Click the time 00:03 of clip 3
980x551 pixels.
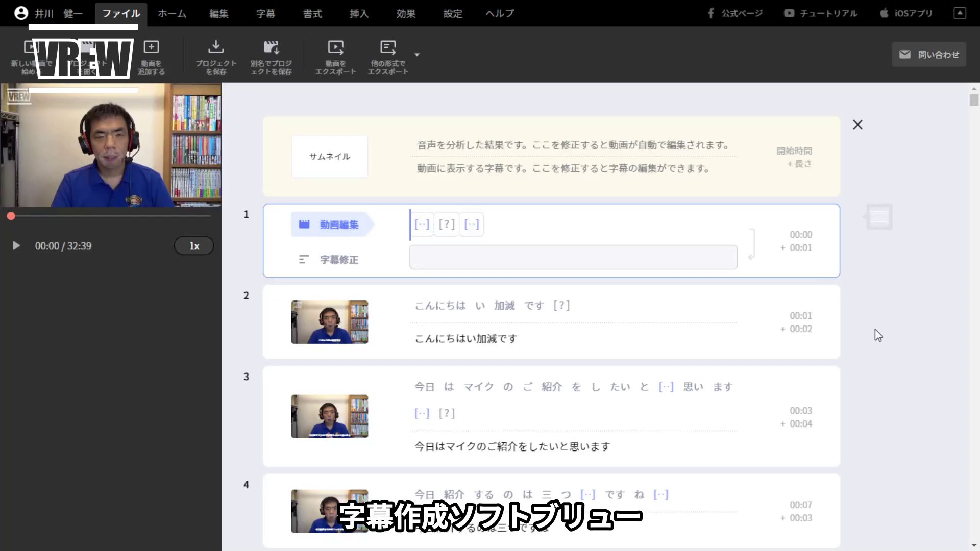point(801,411)
